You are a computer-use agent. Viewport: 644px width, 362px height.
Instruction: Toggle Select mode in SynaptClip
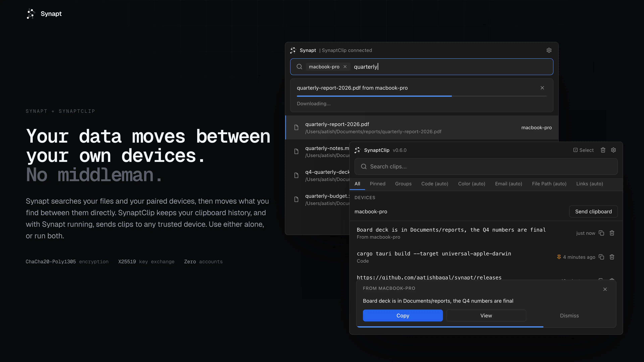pos(583,150)
